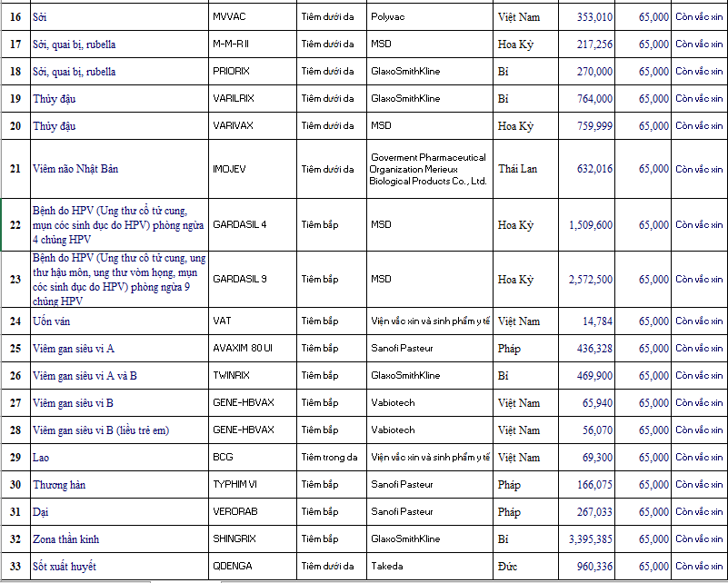This screenshot has width=728, height=583.
Task: Select the "Viêm não Nhật Bản" cell
Action: tap(119, 169)
